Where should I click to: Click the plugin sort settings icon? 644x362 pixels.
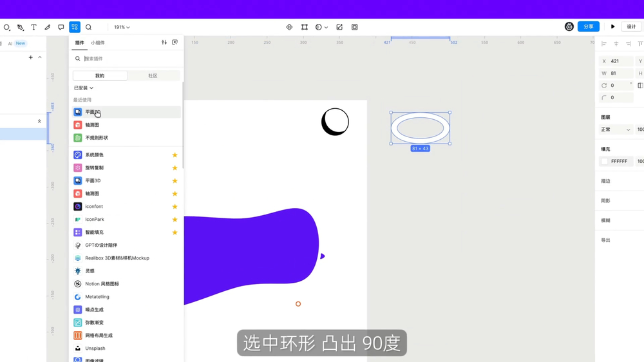pos(164,43)
